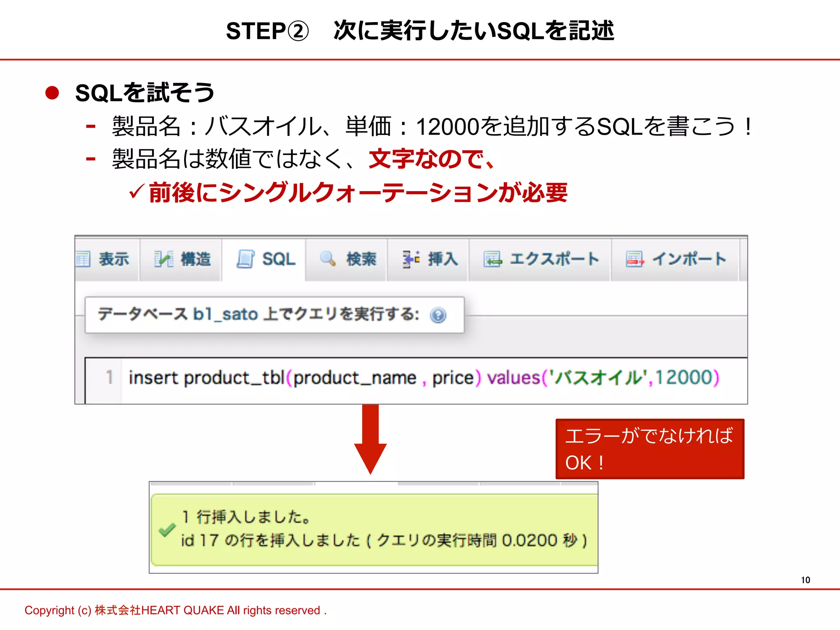
Task: Click the 'SQLを試そう' heading
Action: [145, 92]
